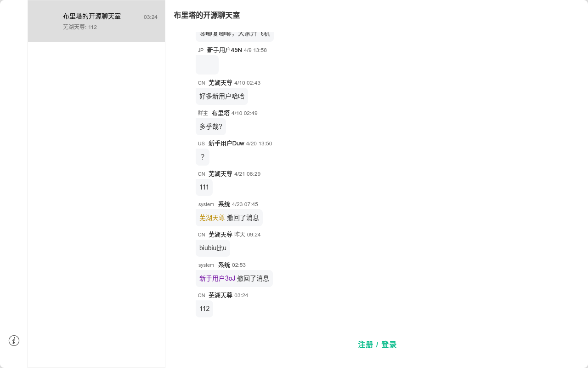Click the 注册 / 登录 link
588x368 pixels.
click(377, 345)
